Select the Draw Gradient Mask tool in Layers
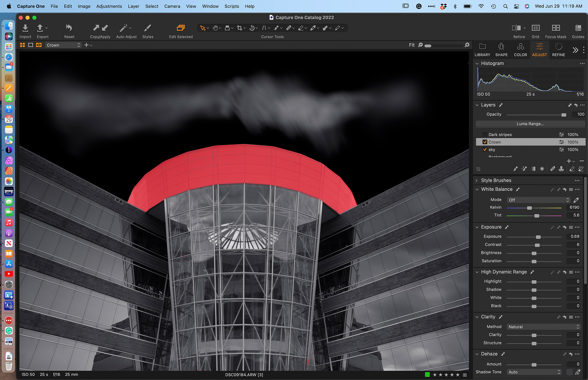Viewport: 588px width, 380px height. 533,169
